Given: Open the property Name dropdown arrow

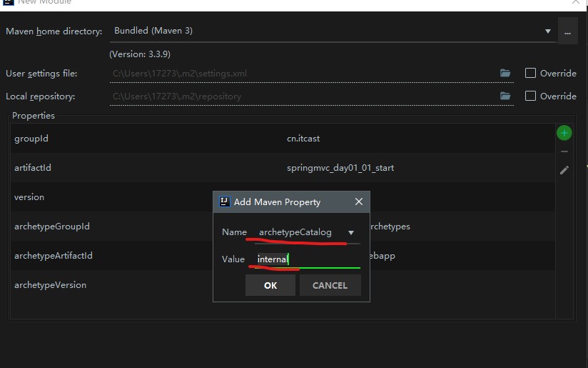Looking at the screenshot, I should click(x=351, y=233).
